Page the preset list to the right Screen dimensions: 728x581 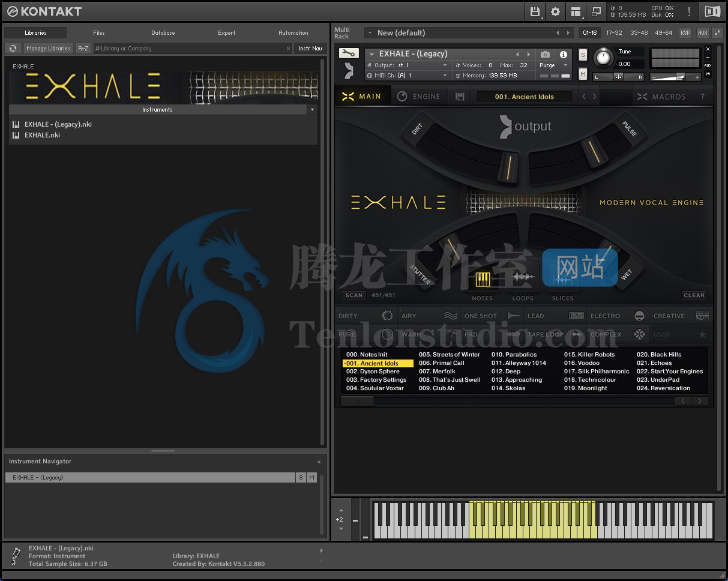pyautogui.click(x=700, y=401)
